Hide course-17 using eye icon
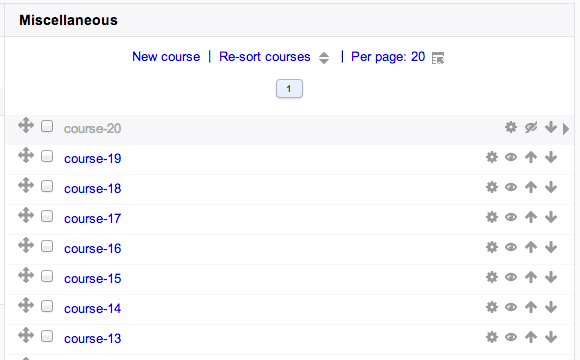 click(x=511, y=217)
